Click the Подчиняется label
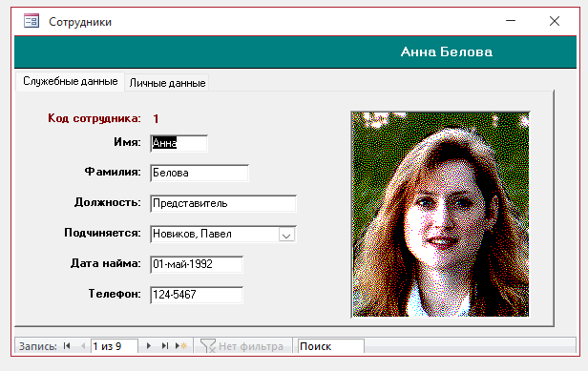Viewport: 588px width, 371px height. click(102, 233)
